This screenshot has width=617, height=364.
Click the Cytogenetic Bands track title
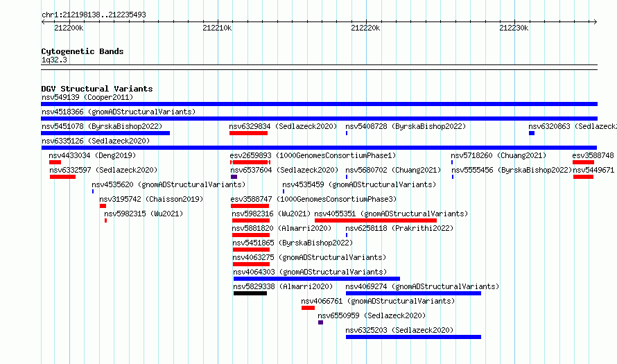[82, 51]
